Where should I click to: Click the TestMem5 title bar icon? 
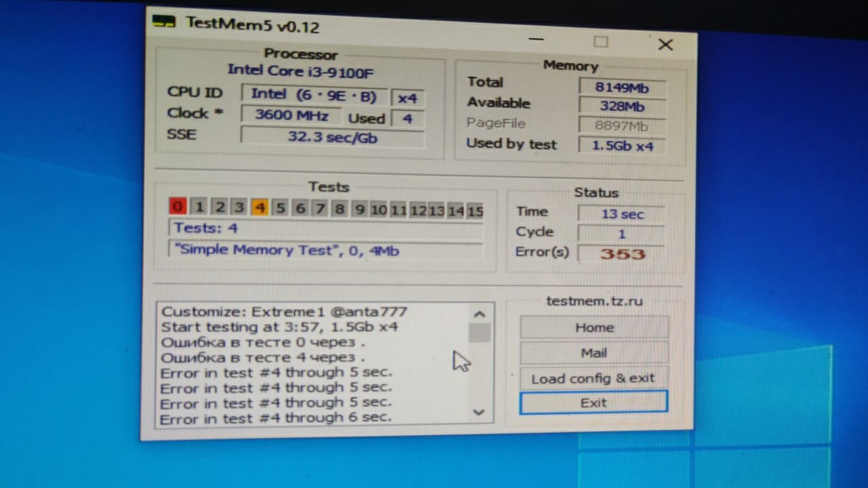pyautogui.click(x=163, y=21)
